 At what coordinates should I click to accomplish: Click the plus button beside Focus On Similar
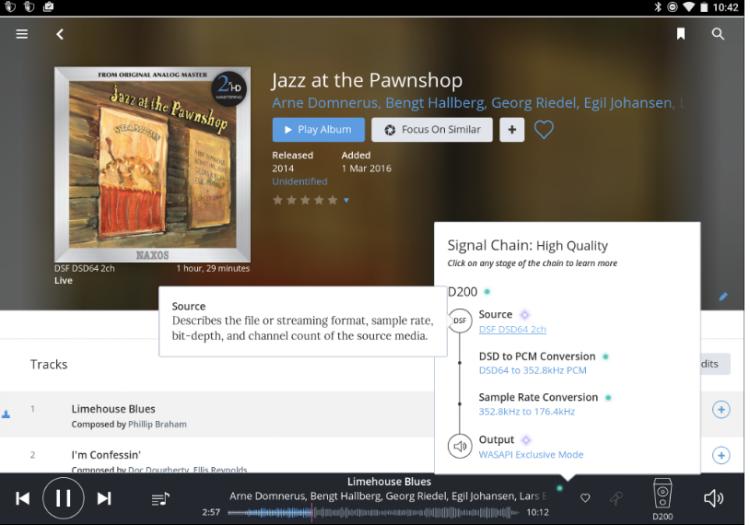click(x=512, y=130)
